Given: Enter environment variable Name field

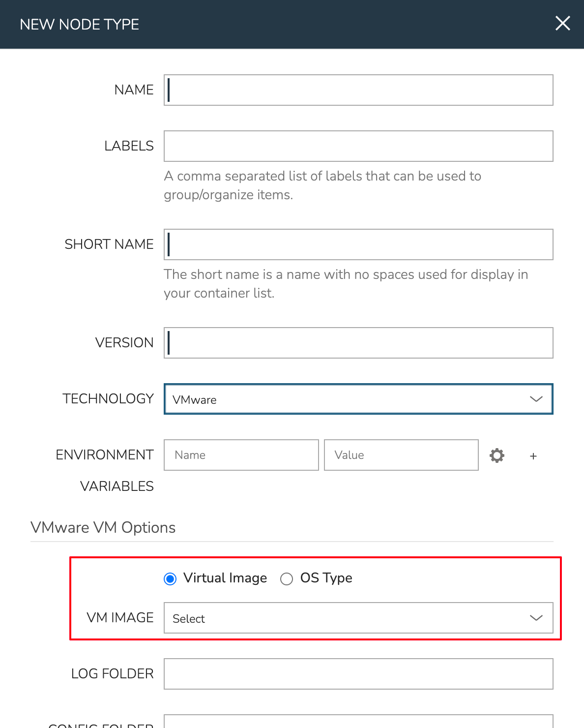Looking at the screenshot, I should 241,455.
